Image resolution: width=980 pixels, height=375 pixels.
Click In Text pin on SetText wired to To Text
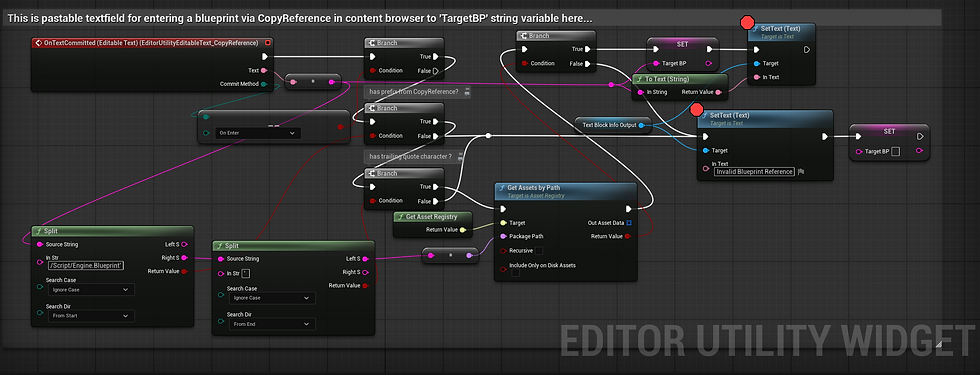(x=757, y=77)
